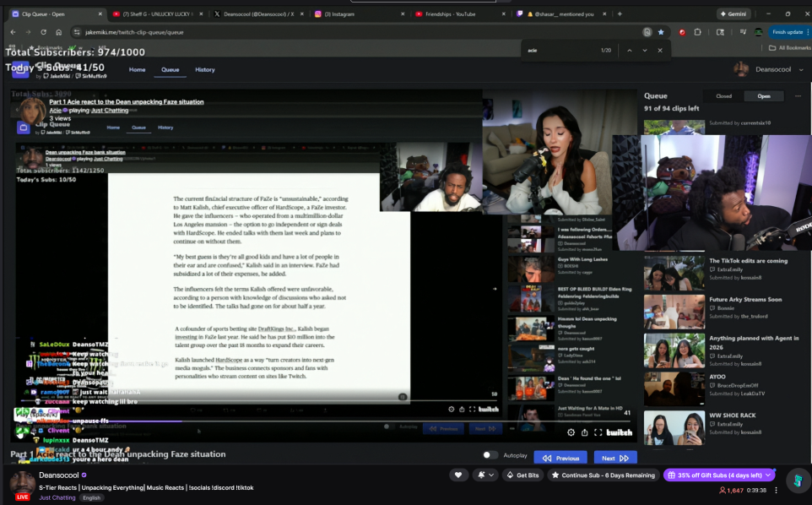Jump to previous find-in-page match
This screenshot has height=505, width=812.
(629, 50)
